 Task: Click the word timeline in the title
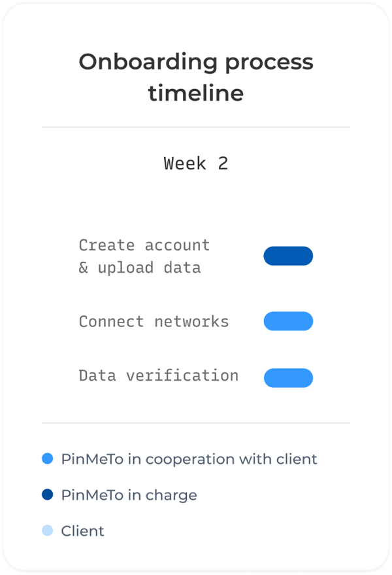pyautogui.click(x=196, y=93)
